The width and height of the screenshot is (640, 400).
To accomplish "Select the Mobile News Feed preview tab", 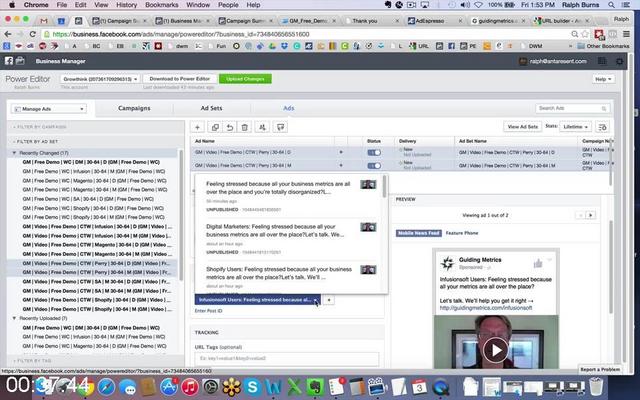I will pyautogui.click(x=418, y=233).
